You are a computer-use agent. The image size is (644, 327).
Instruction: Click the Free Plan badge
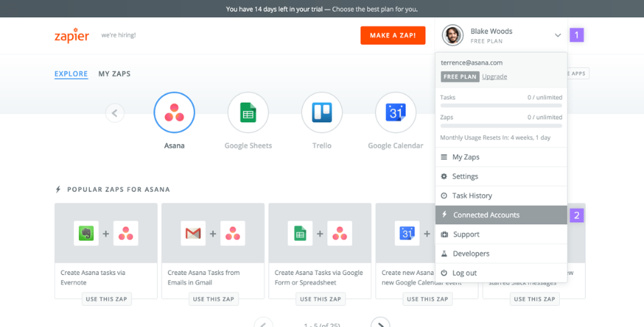pyautogui.click(x=460, y=76)
